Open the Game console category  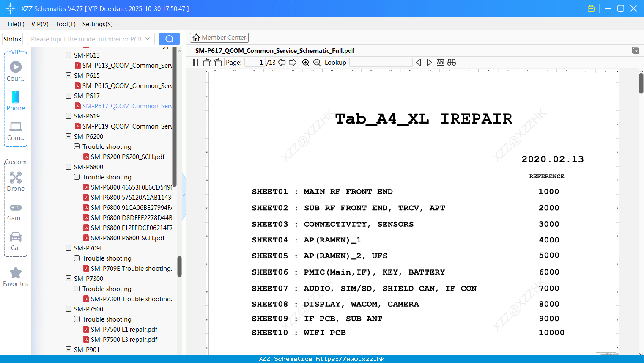click(x=16, y=212)
